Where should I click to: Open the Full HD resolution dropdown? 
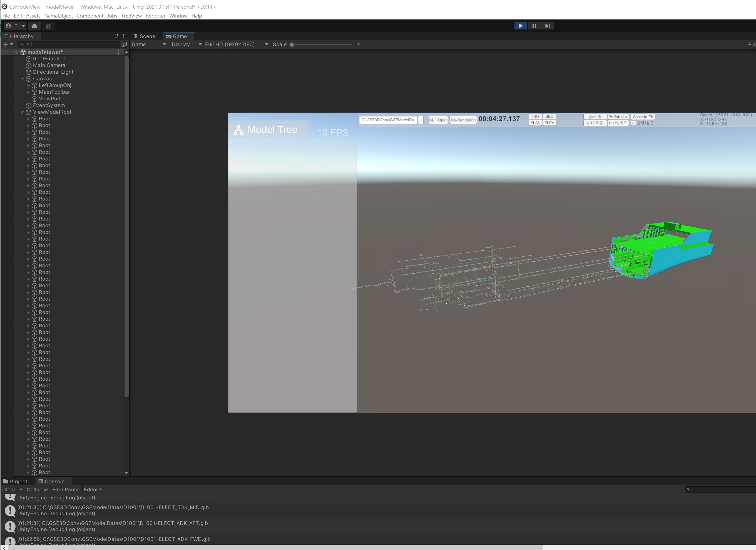pos(236,44)
